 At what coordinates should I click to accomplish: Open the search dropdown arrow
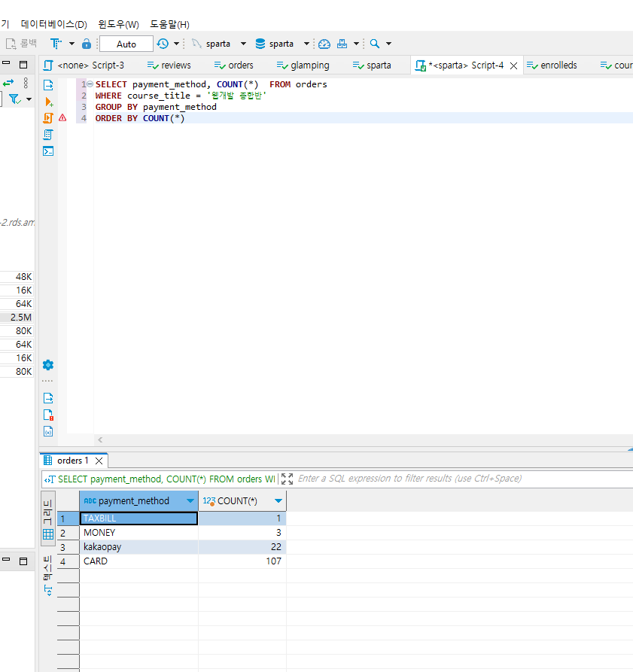pos(388,44)
